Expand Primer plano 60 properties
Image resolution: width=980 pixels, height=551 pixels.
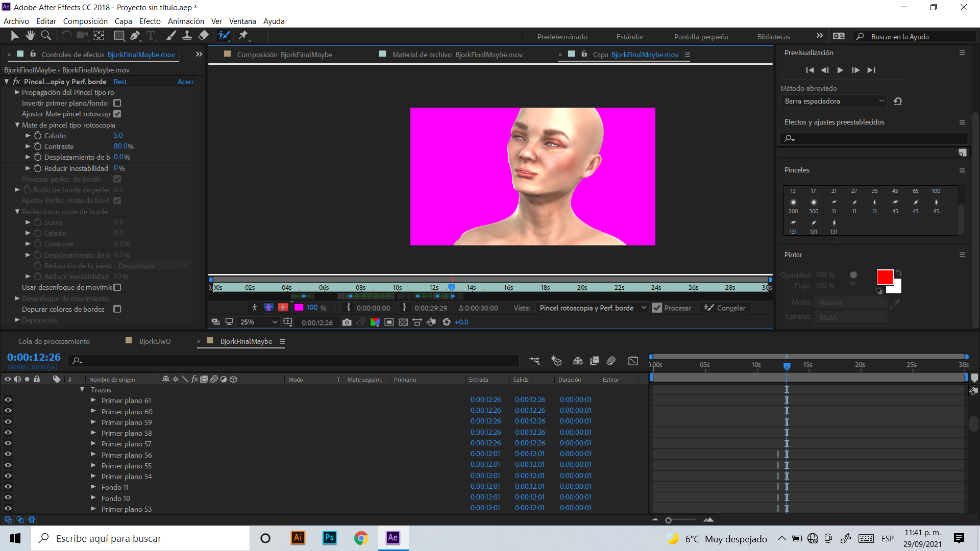pos(93,411)
